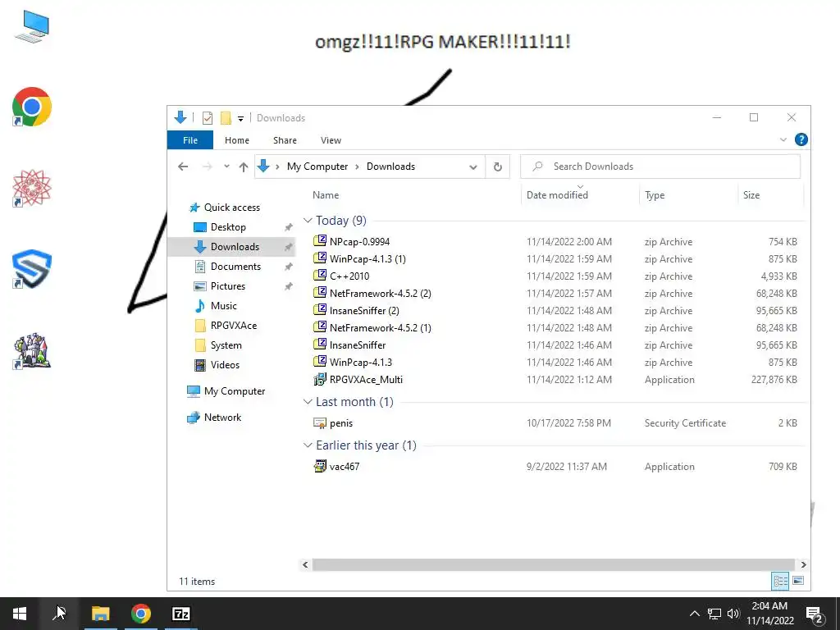Open File Explorer from the taskbar
840x630 pixels.
click(x=101, y=614)
